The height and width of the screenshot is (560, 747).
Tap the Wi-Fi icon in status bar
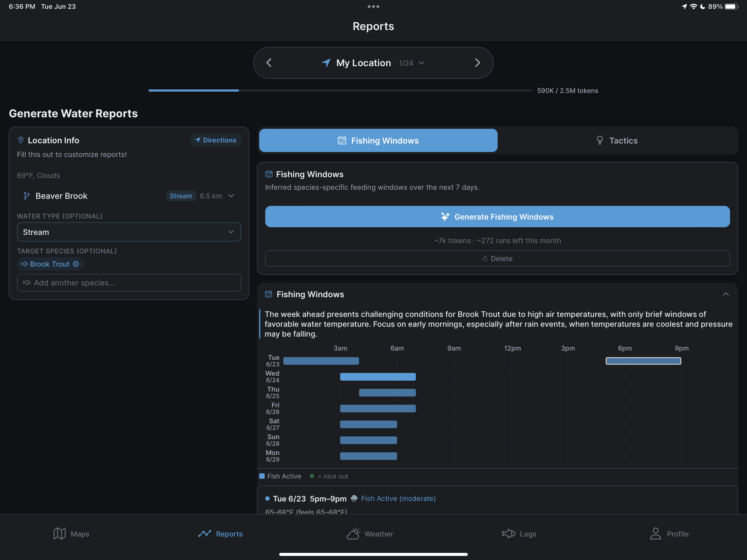694,6
